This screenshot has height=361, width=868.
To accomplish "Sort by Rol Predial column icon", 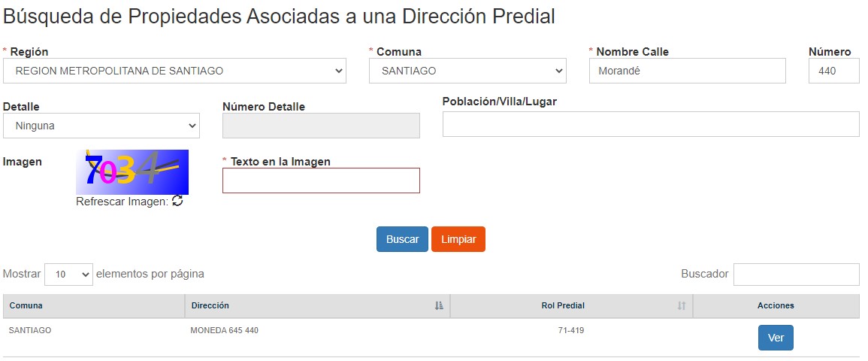I will click(x=682, y=305).
